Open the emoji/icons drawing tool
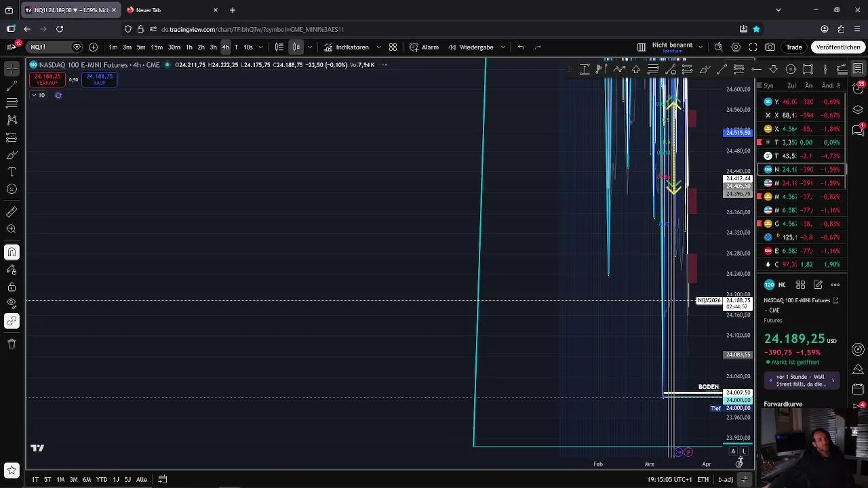The width and height of the screenshot is (868, 488). [x=12, y=189]
